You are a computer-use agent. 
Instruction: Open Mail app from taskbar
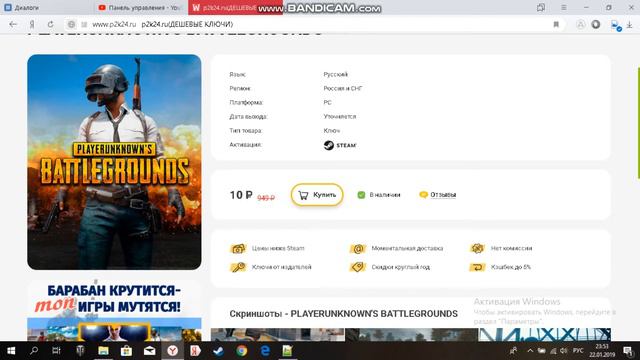149,351
